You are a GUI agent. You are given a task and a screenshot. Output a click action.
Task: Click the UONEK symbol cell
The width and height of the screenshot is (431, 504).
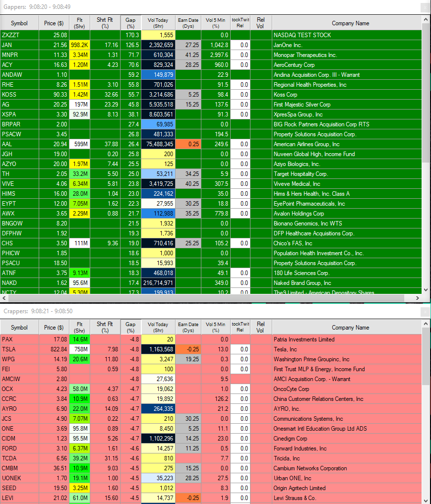pyautogui.click(x=20, y=478)
